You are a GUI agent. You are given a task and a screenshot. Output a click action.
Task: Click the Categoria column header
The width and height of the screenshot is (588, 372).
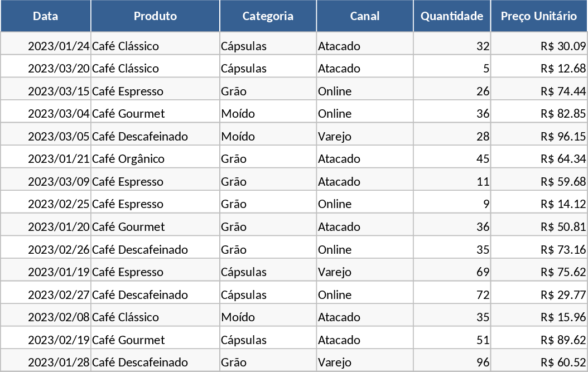[x=268, y=16]
